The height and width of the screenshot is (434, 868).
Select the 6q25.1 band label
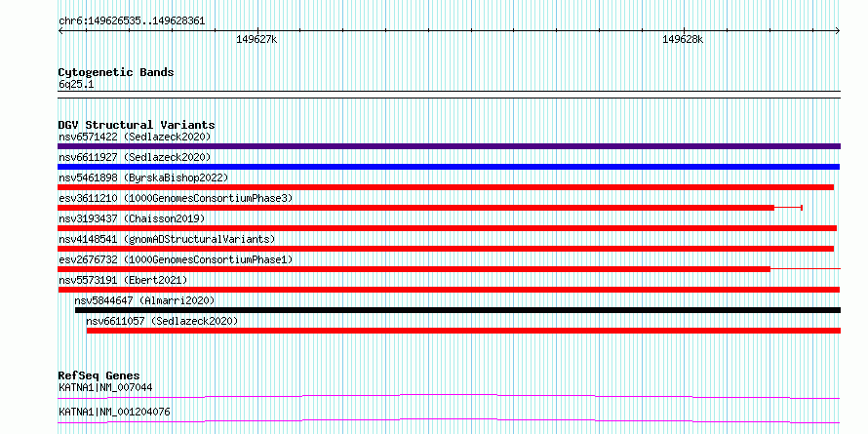[77, 84]
